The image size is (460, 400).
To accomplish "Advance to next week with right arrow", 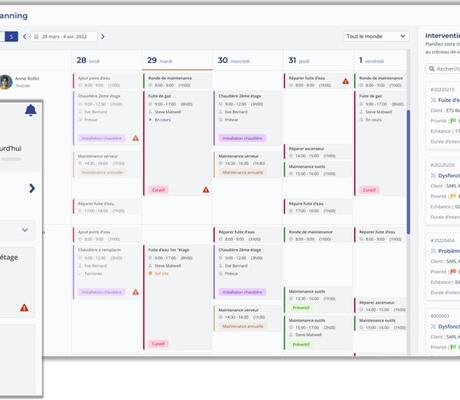I will 103,36.
